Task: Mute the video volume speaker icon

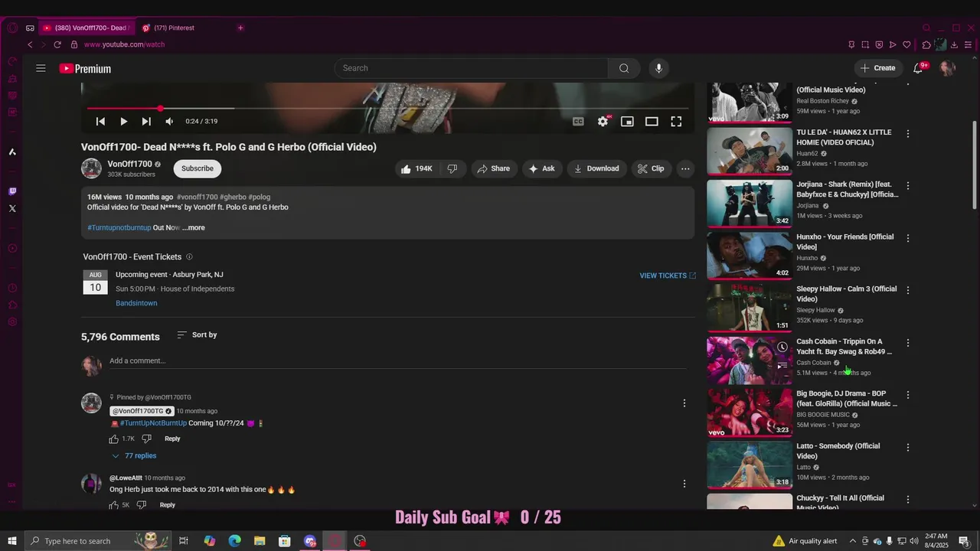Action: pyautogui.click(x=169, y=122)
